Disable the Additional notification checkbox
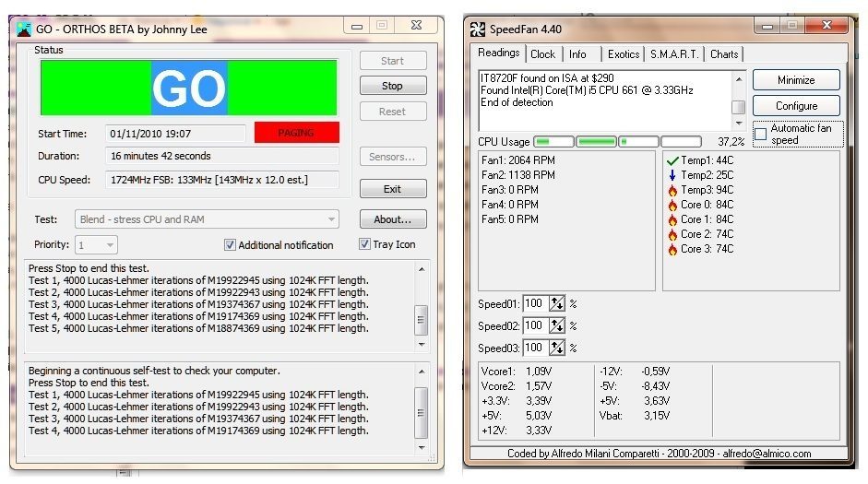The height and width of the screenshot is (484, 868). tap(230, 244)
